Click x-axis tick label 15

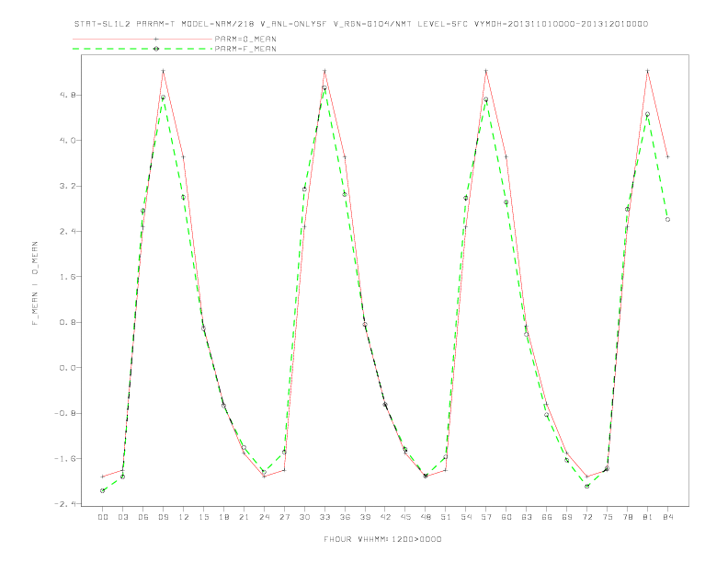point(203,517)
